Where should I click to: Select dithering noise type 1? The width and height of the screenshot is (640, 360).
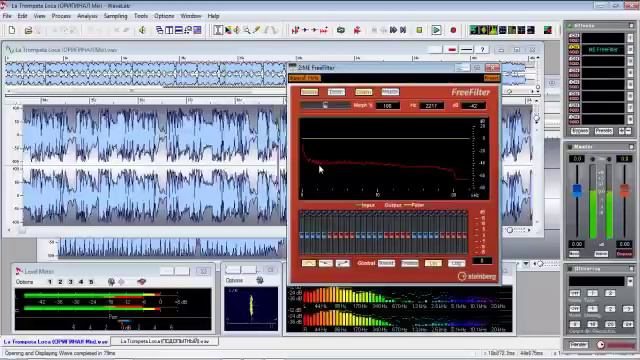pos(592,293)
